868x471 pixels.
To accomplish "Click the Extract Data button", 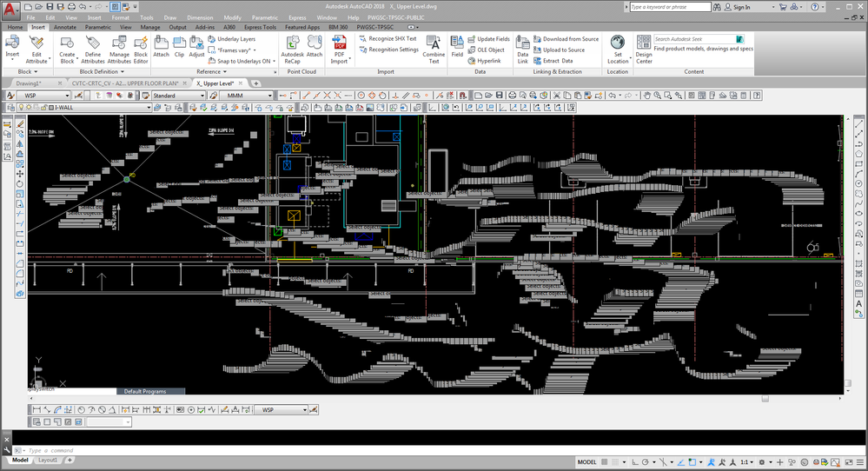I will 553,61.
